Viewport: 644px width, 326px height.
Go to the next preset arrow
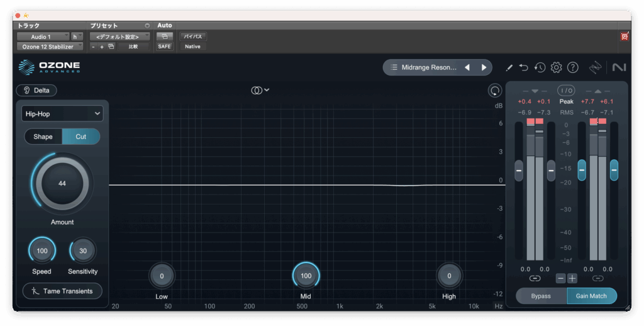[484, 67]
